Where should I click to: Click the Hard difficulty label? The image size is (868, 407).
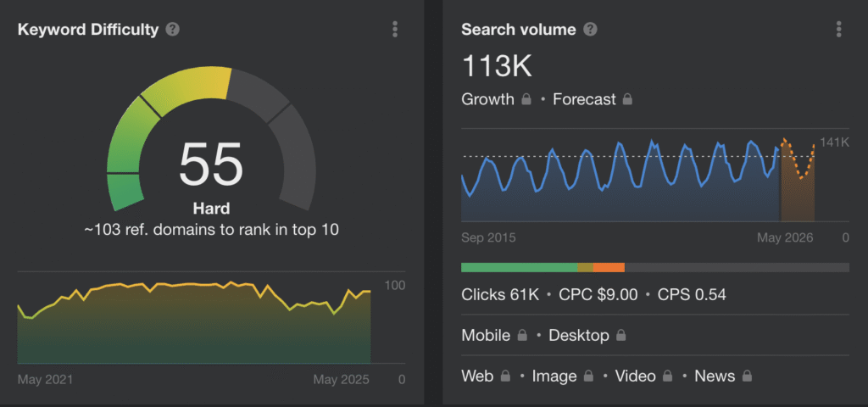click(211, 209)
